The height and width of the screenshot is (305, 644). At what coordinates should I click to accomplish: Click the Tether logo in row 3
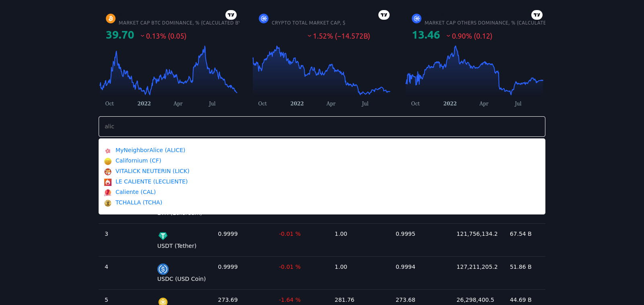163,236
